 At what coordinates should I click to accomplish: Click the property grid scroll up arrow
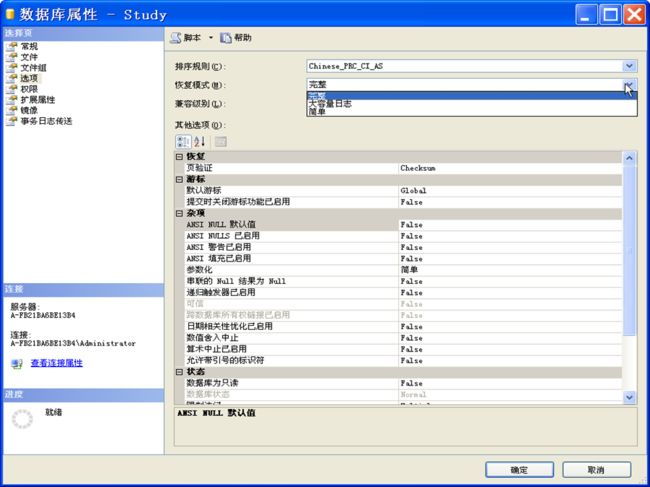629,158
